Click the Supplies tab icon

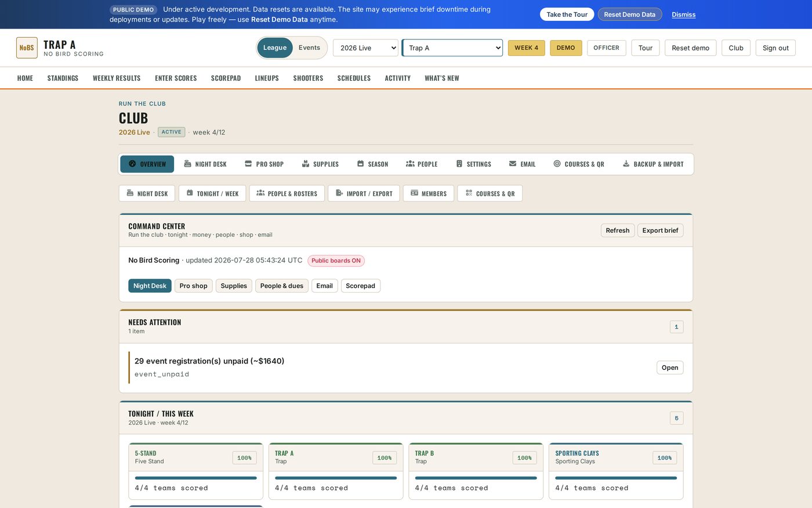coord(306,164)
